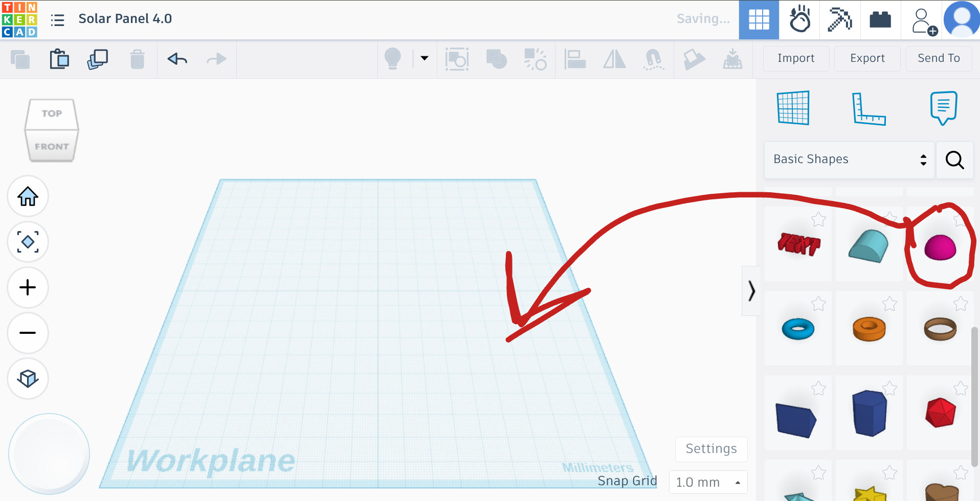
Task: Open the Tinkercad logo home link
Action: [x=19, y=19]
